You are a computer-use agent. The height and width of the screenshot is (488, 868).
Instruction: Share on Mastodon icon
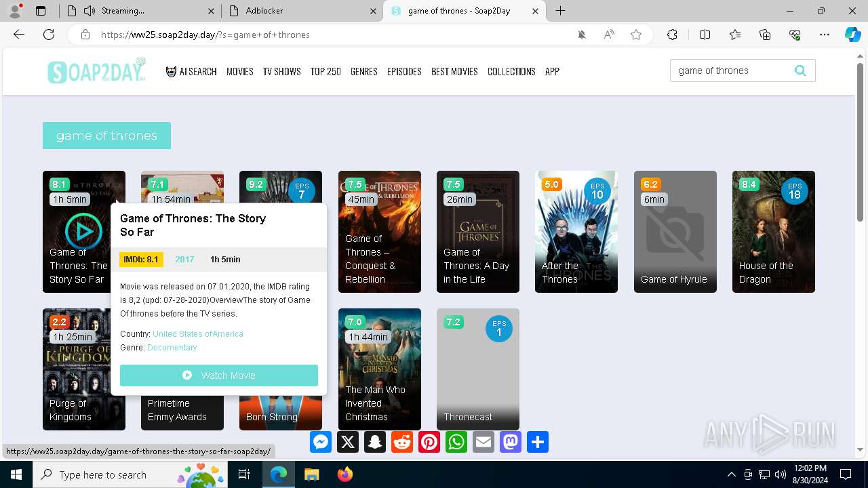[x=511, y=442]
